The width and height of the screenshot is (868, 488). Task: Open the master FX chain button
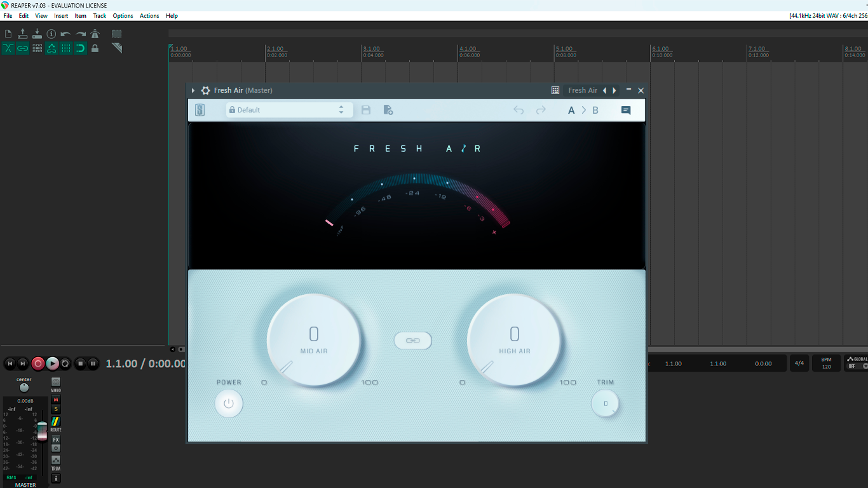click(x=56, y=440)
